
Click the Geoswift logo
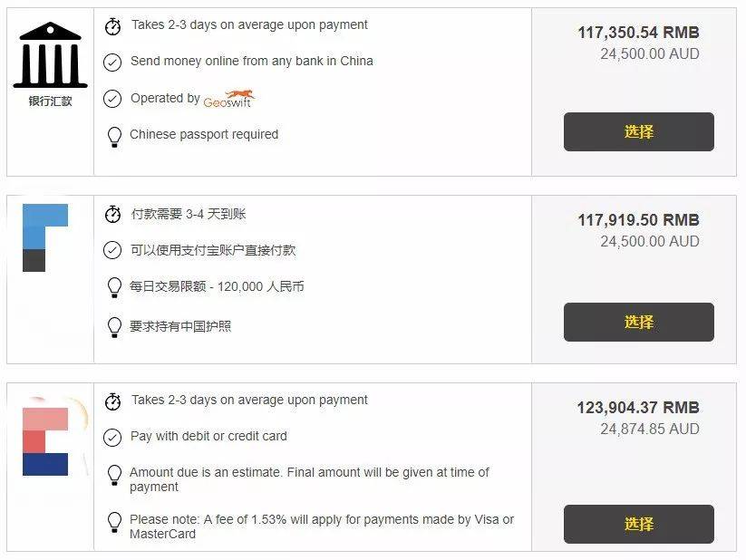pos(228,99)
